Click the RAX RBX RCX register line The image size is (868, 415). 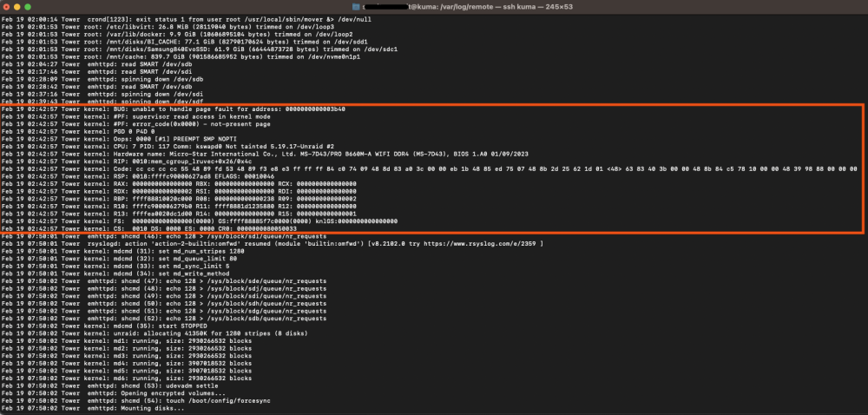pos(179,184)
